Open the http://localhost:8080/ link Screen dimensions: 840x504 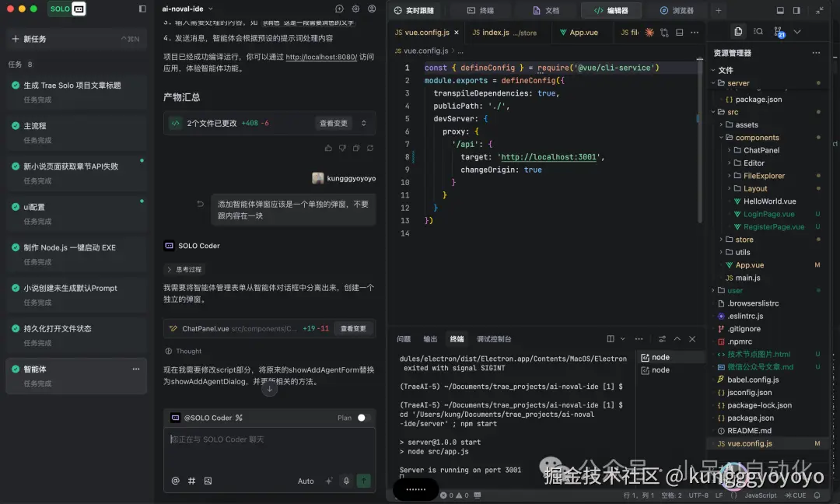tap(321, 57)
